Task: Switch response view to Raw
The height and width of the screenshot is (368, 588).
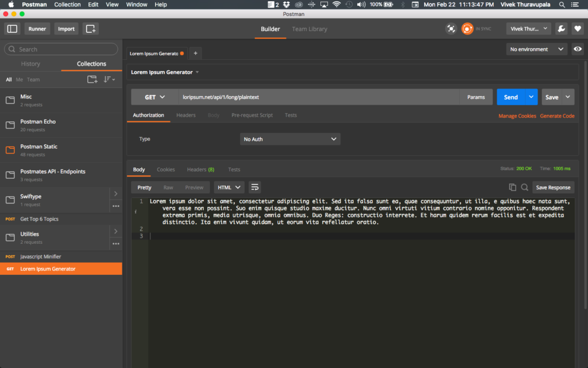Action: (x=168, y=187)
